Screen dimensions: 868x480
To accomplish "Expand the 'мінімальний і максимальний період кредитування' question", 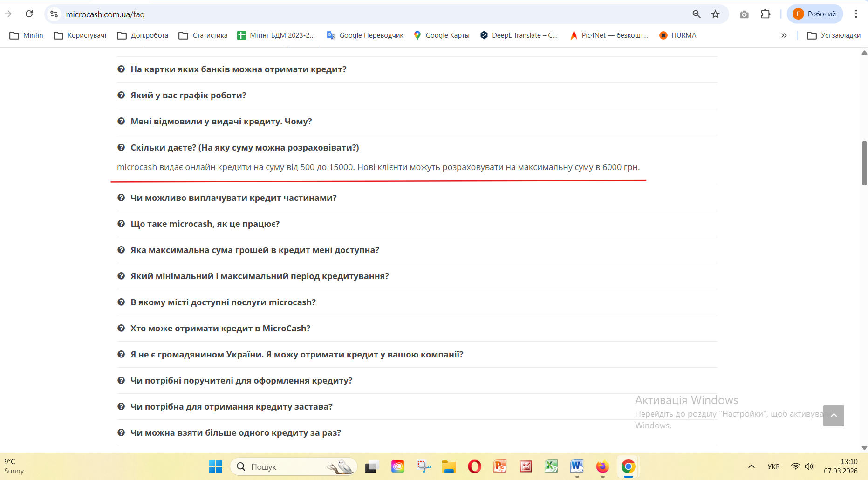I will coord(417,276).
